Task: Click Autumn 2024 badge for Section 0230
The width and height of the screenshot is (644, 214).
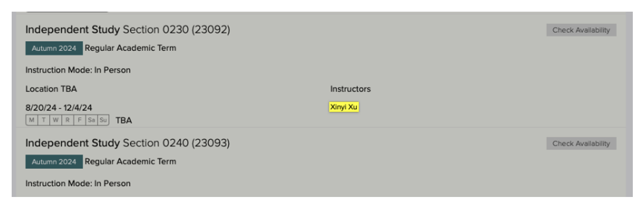Action: (x=54, y=49)
